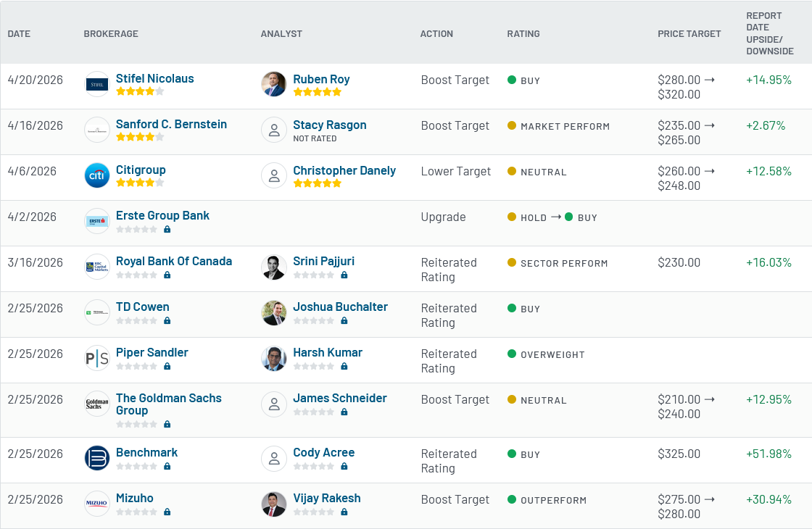View analyst Christopher Danely's profile

(x=344, y=170)
